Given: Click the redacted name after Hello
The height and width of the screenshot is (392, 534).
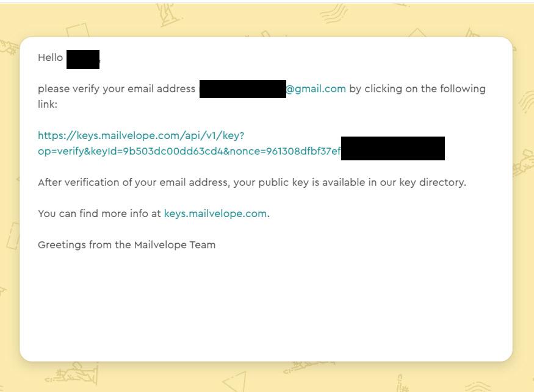Looking at the screenshot, I should [x=82, y=59].
